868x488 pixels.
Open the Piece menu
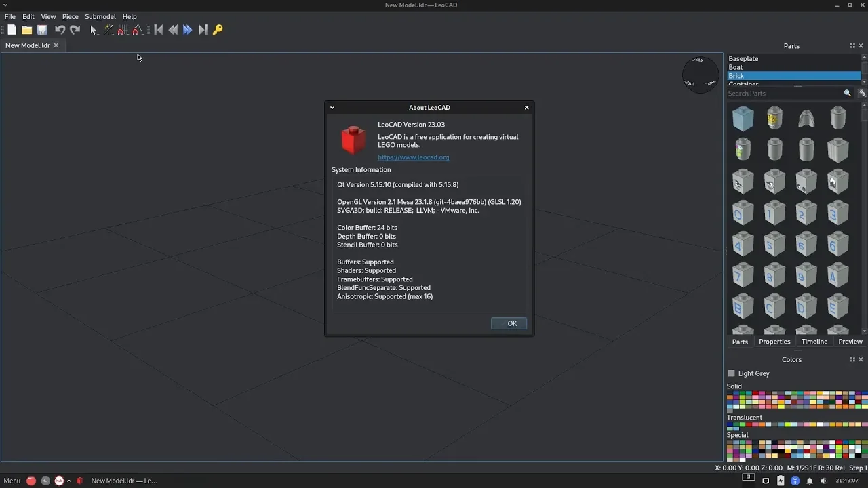click(x=70, y=16)
